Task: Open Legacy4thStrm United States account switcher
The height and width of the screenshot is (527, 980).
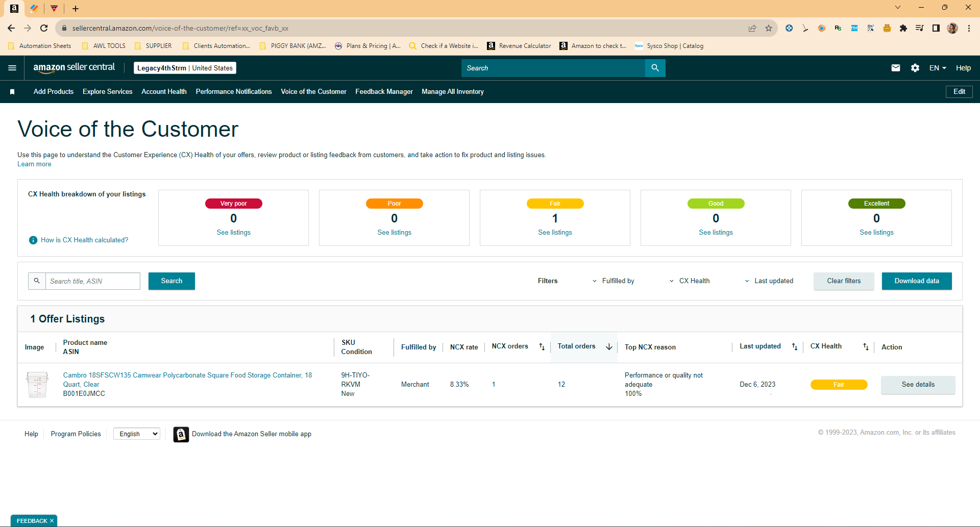Action: [185, 68]
